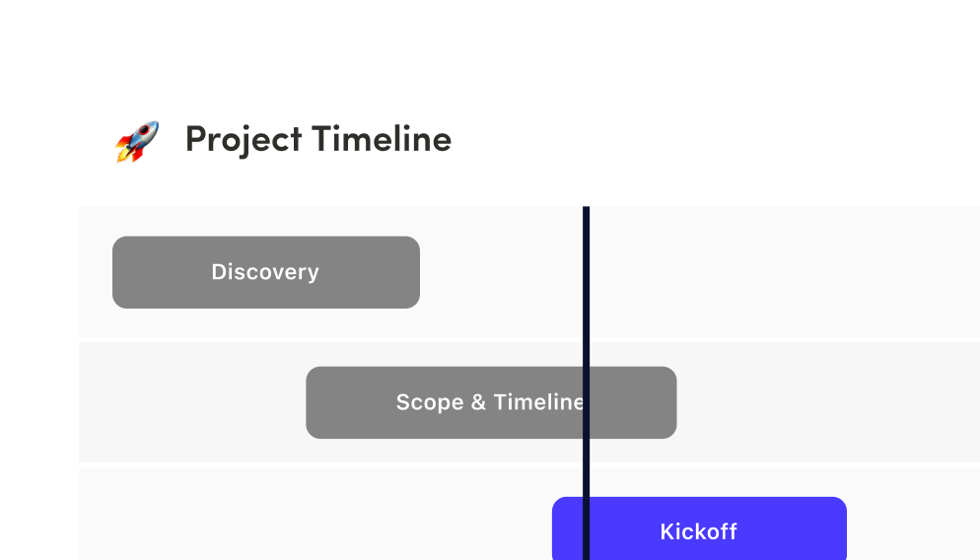Click the rocket emoji icon
Image resolution: width=980 pixels, height=560 pixels.
(x=137, y=141)
